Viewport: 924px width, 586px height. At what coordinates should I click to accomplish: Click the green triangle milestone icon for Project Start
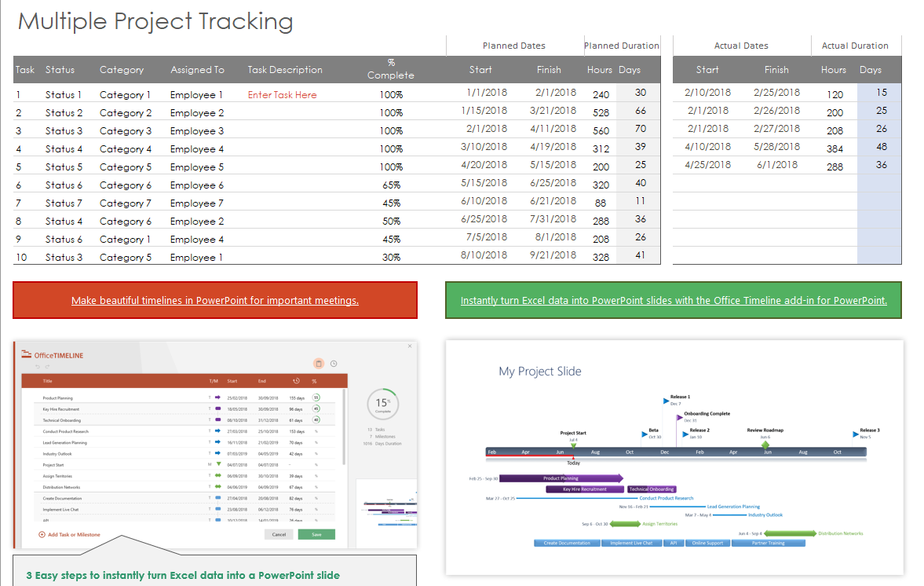(x=218, y=464)
